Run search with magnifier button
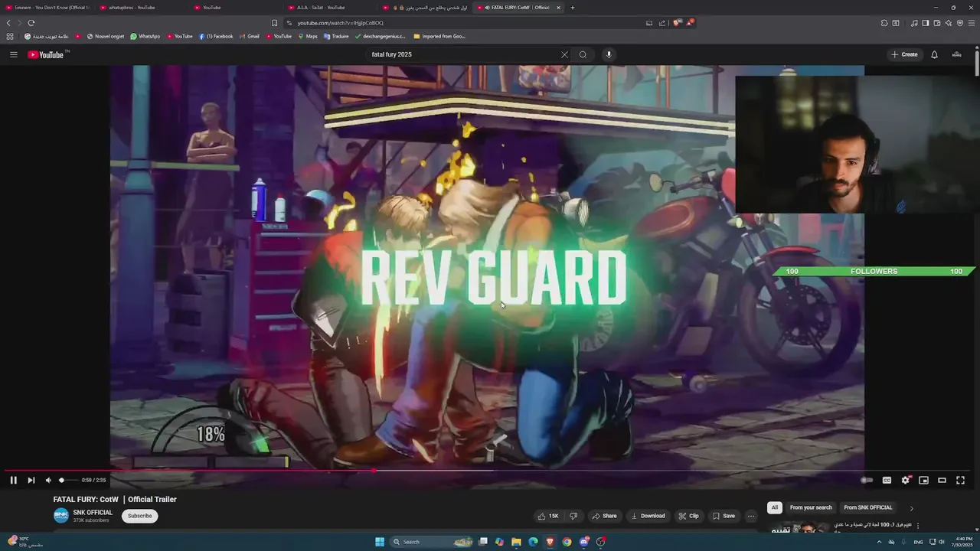 click(x=583, y=54)
